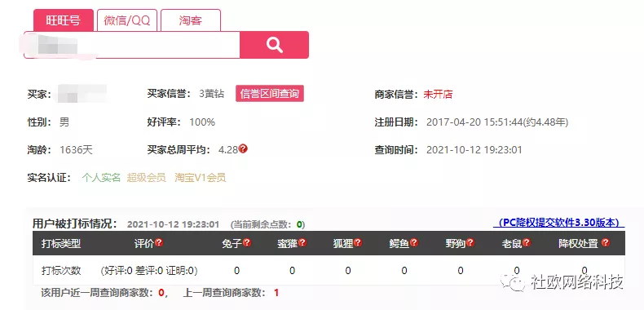Image resolution: width=644 pixels, height=310 pixels.
Task: Click the 淘龄 value 1636天
Action: (76, 149)
